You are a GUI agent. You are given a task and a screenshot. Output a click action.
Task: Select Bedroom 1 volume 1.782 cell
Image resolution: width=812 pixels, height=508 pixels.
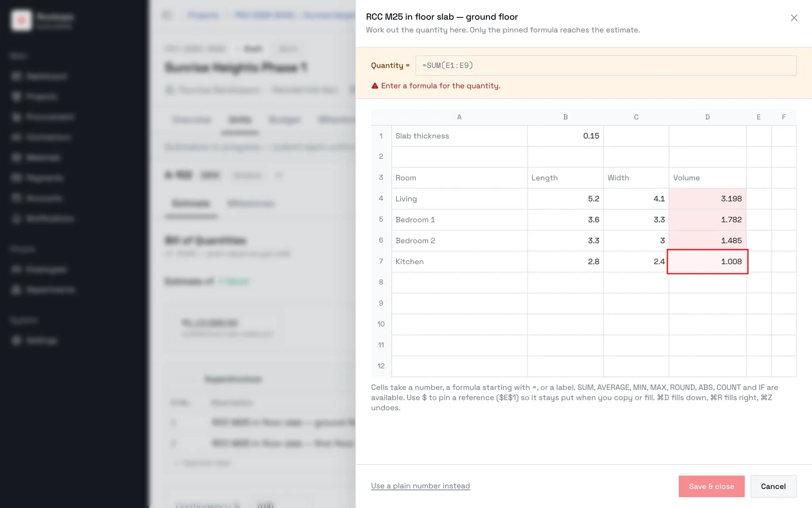pyautogui.click(x=708, y=220)
